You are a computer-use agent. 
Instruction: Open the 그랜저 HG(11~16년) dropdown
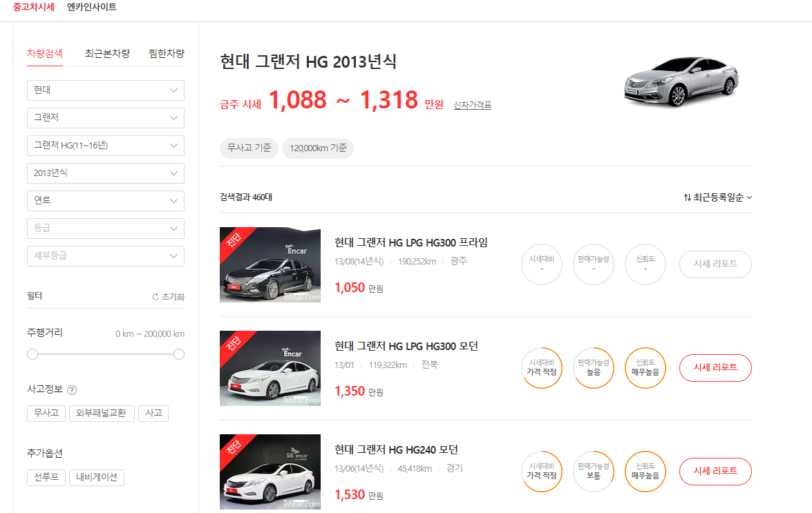[x=106, y=145]
